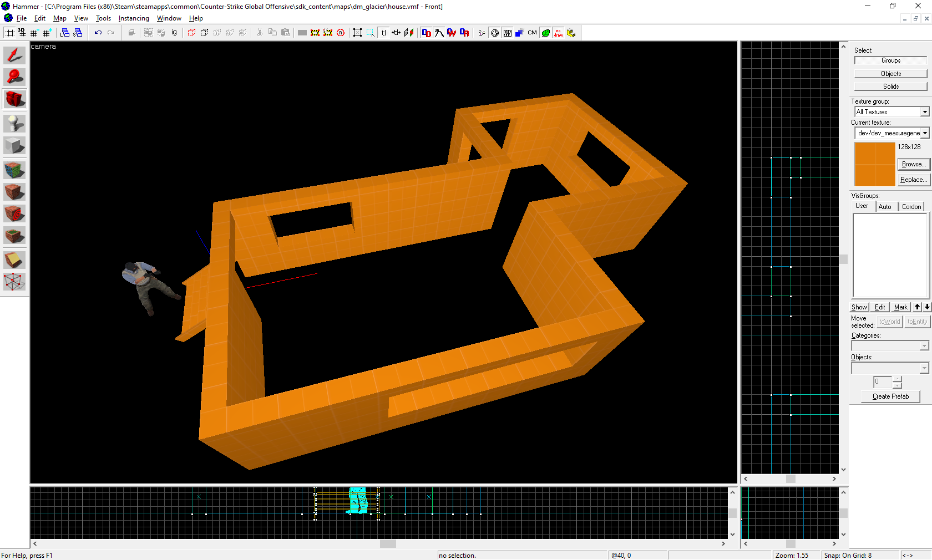Click the Undo arrow in the toolbar

click(x=98, y=33)
